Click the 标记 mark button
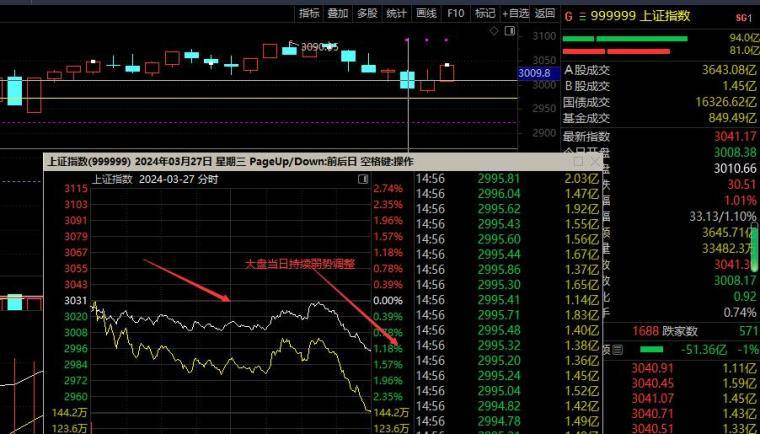This screenshot has height=434, width=760. [x=485, y=14]
